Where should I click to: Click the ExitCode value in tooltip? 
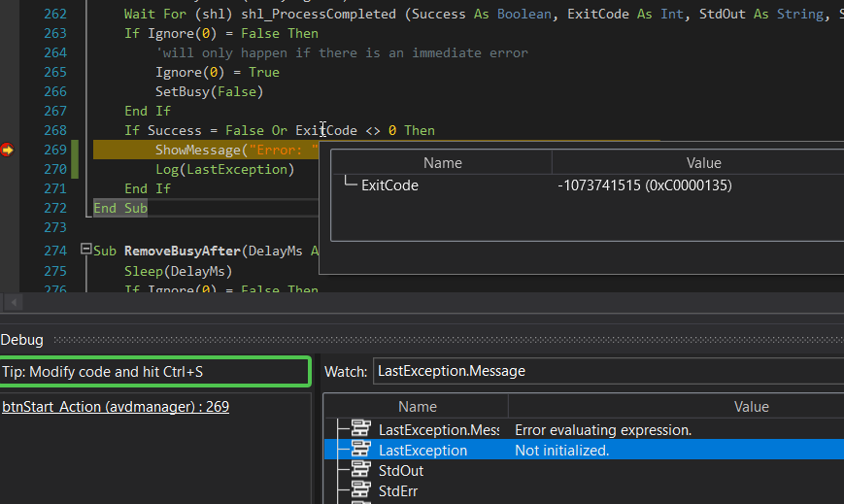click(x=644, y=185)
